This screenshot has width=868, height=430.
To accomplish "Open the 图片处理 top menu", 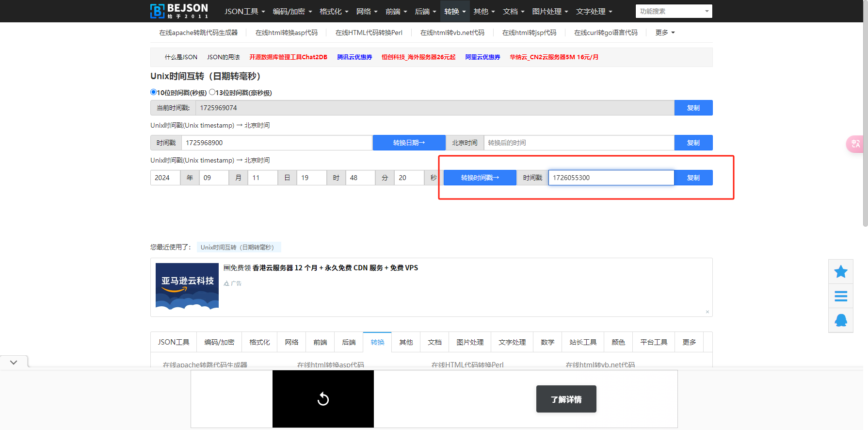I will point(549,11).
